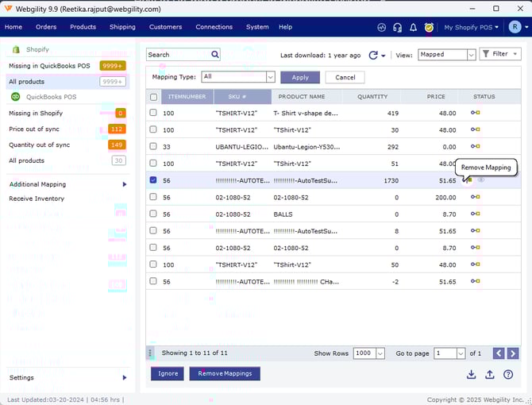Open the Show Rows dropdown

(x=380, y=353)
